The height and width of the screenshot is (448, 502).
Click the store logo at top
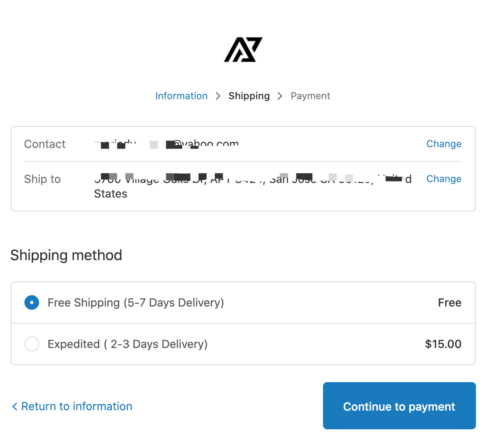coord(243,50)
